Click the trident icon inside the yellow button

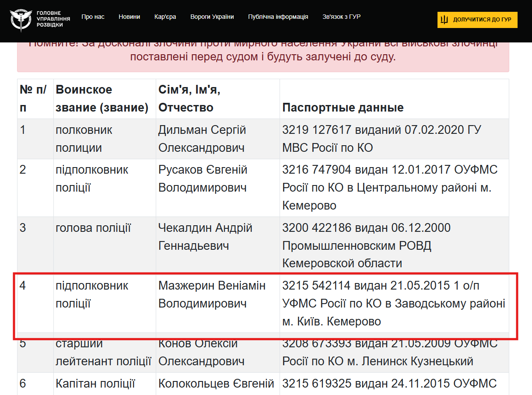tap(445, 20)
